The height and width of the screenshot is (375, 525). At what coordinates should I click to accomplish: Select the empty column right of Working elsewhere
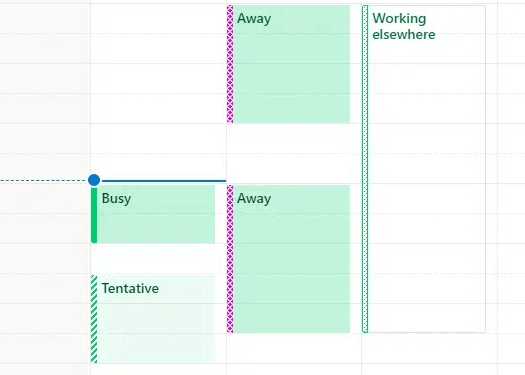pos(511,188)
